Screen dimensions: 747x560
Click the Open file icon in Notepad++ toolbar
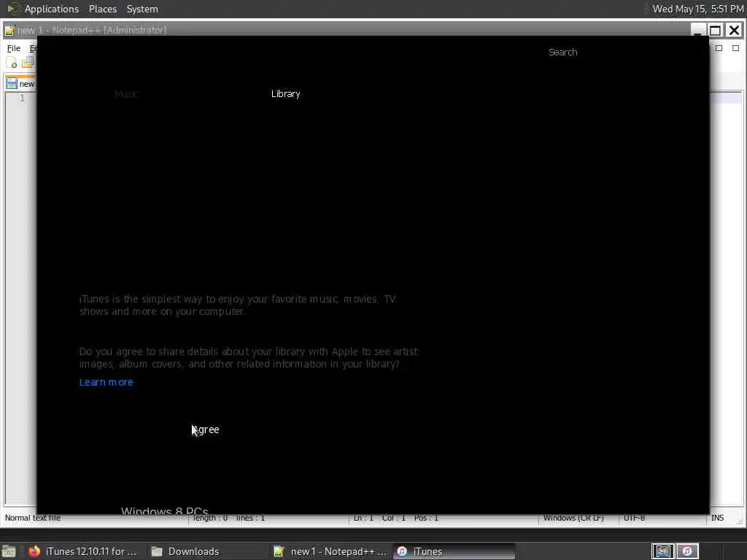pos(28,63)
